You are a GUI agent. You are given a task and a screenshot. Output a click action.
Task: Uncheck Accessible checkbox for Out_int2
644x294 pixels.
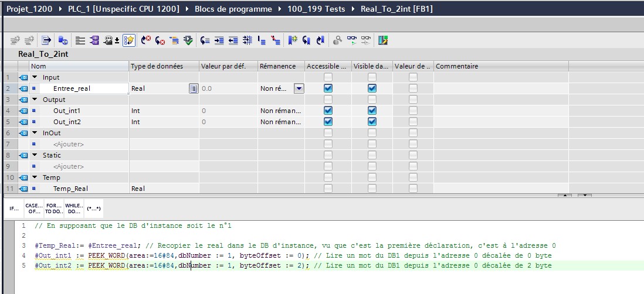[x=328, y=121]
